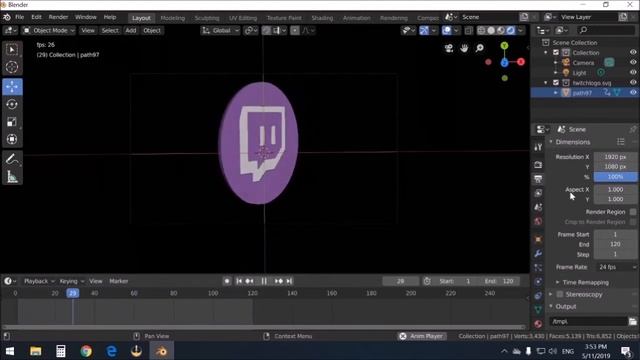This screenshot has width=640, height=360.
Task: Select the Move tool
Action: [12, 87]
